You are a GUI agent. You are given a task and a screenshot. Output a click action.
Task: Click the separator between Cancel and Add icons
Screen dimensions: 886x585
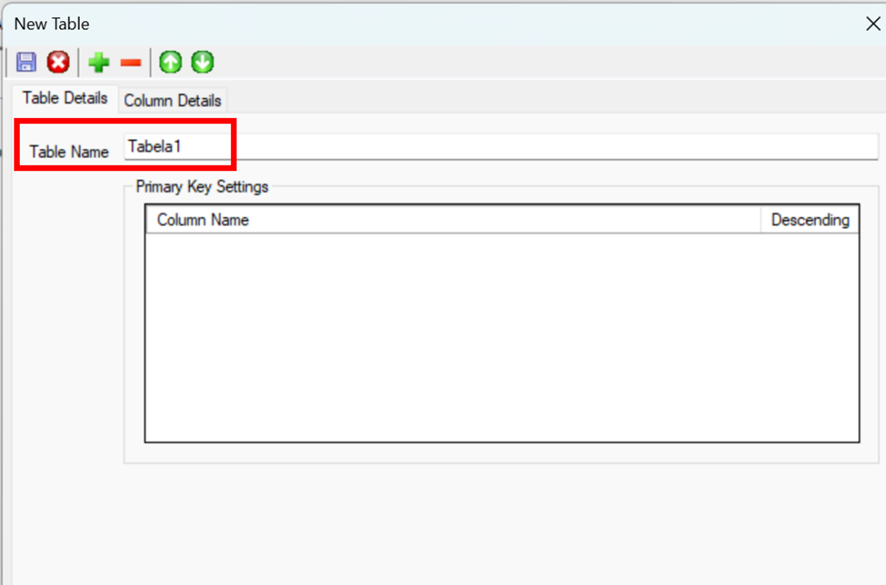click(79, 62)
